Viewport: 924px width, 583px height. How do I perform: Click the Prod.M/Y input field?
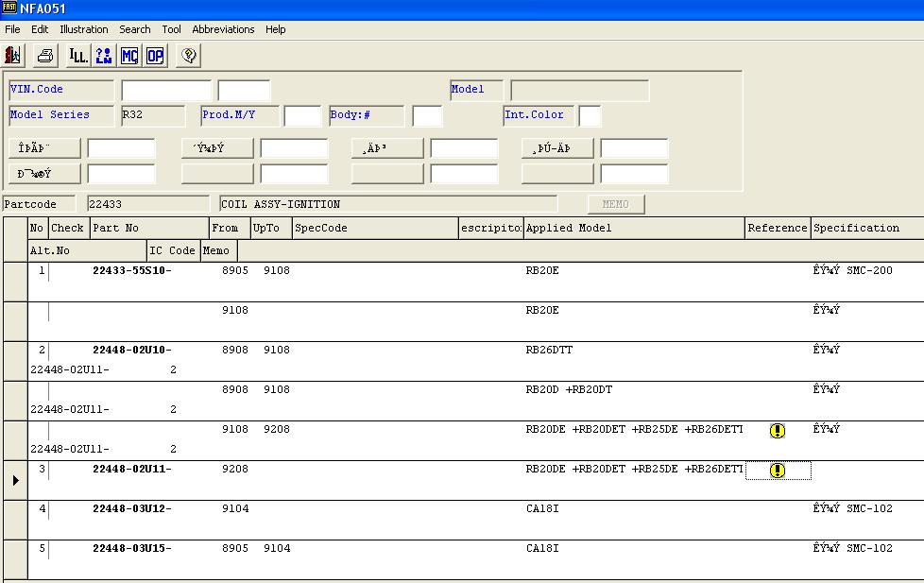[302, 115]
